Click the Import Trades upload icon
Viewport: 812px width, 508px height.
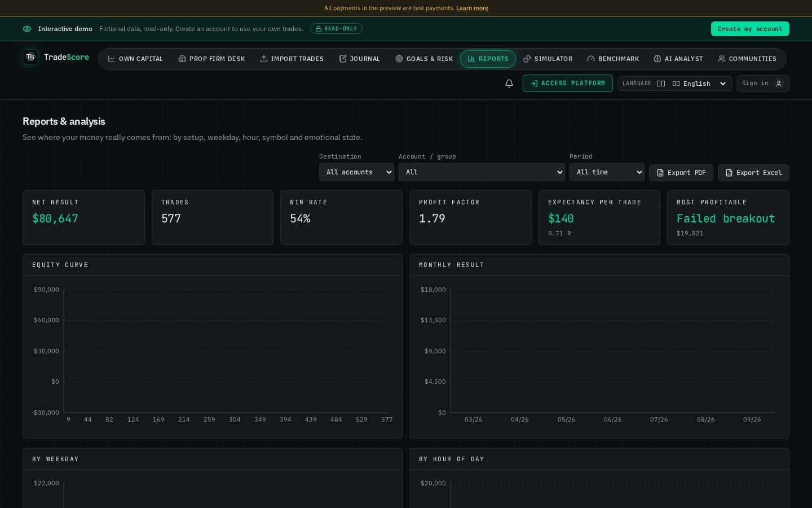(x=263, y=59)
